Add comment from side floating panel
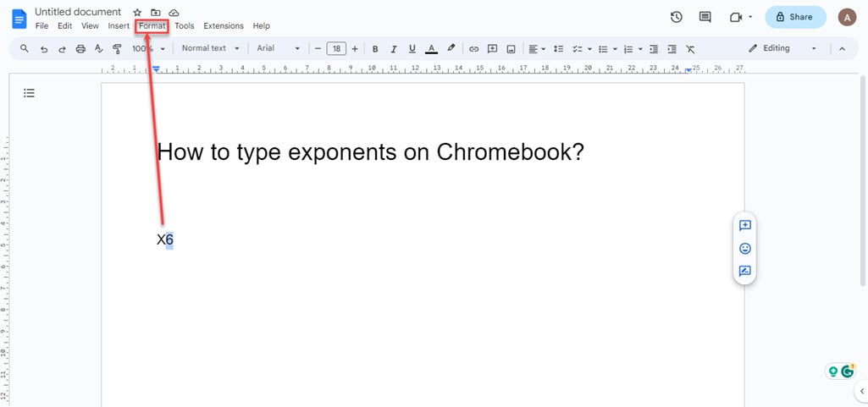The height and width of the screenshot is (407, 868). click(745, 226)
